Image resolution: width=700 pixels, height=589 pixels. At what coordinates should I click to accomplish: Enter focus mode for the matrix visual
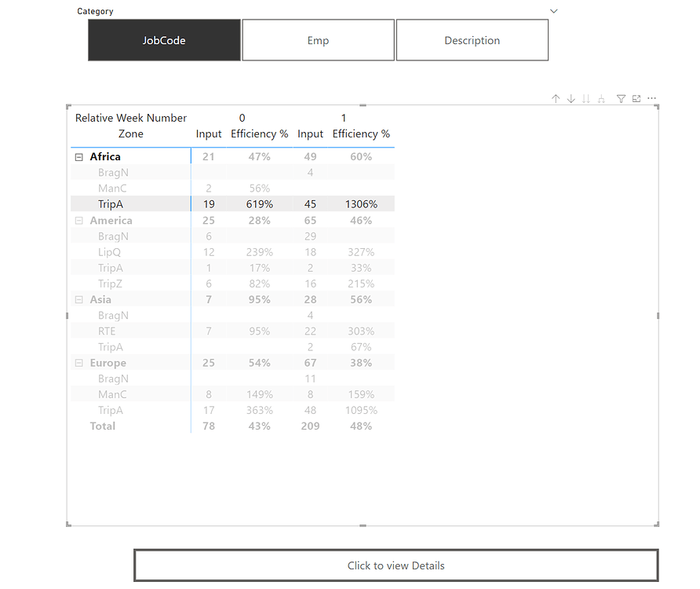coord(636,98)
